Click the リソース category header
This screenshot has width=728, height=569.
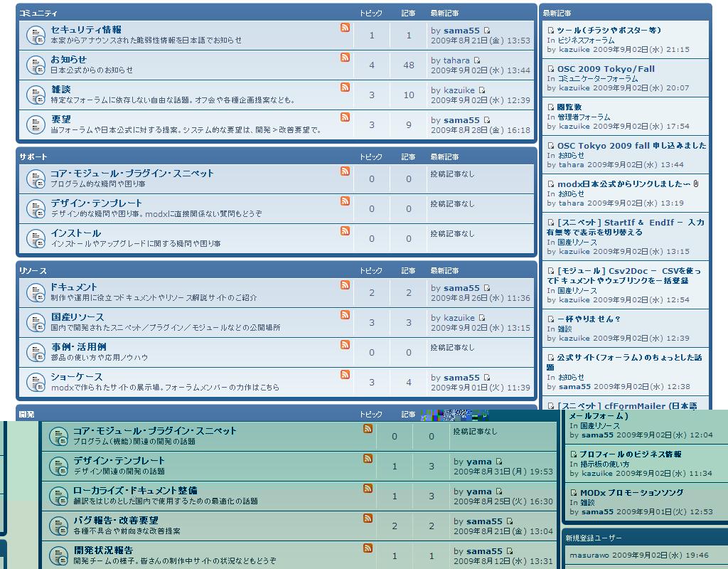click(x=33, y=272)
